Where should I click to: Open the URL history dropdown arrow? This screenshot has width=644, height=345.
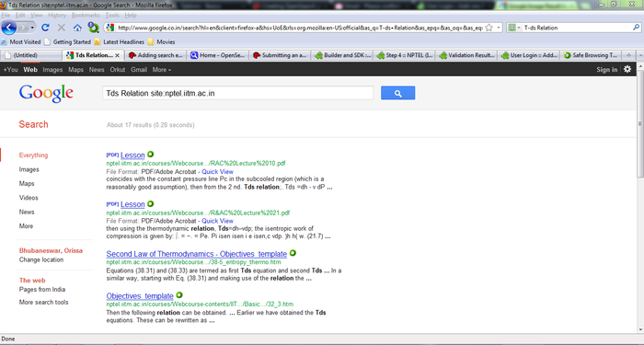(x=499, y=28)
